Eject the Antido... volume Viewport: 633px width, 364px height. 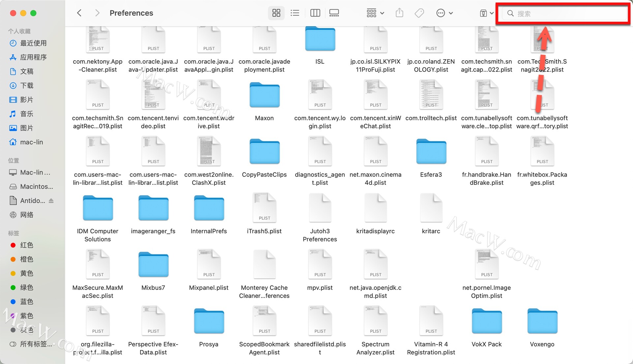click(51, 201)
